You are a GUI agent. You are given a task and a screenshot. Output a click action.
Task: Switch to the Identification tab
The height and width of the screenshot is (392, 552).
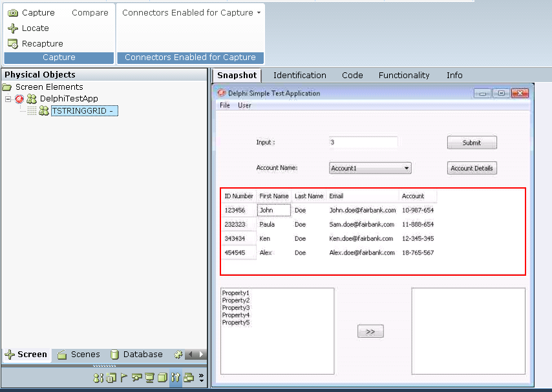click(x=299, y=76)
